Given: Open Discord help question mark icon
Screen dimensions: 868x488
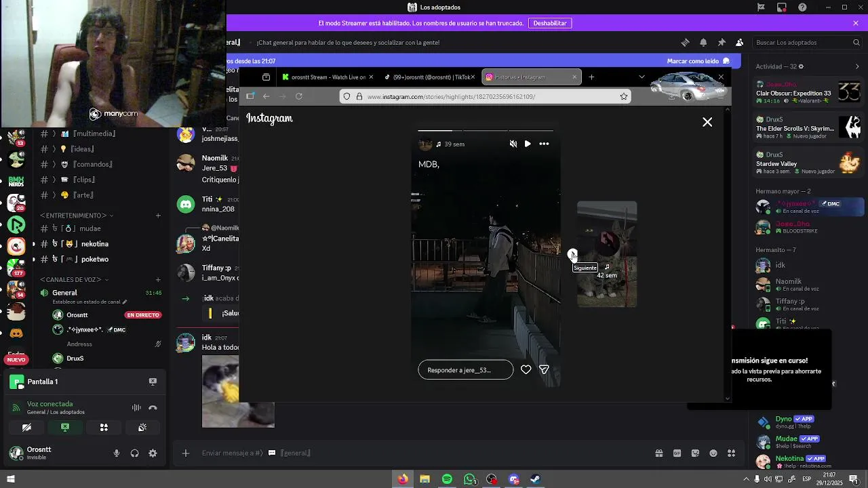Looking at the screenshot, I should click(802, 7).
